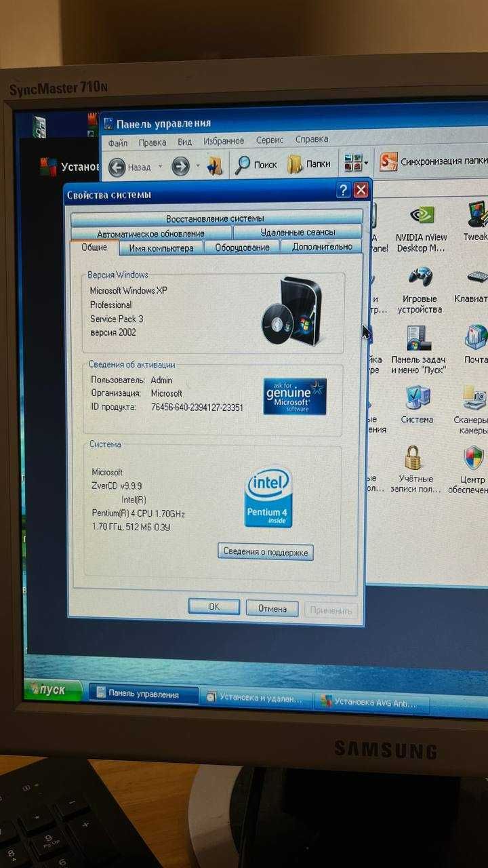
Task: Switch to the Автоматическое обновление tab
Action: point(150,233)
